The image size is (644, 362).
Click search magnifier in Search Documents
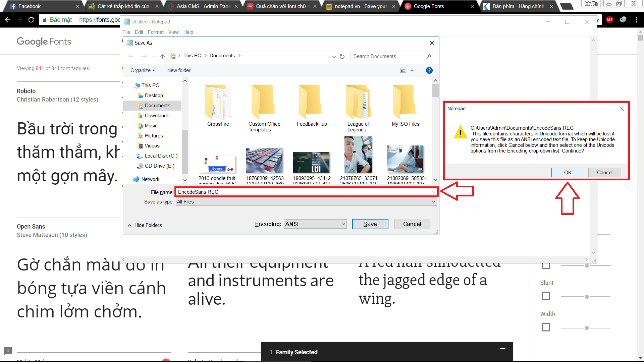pyautogui.click(x=429, y=56)
